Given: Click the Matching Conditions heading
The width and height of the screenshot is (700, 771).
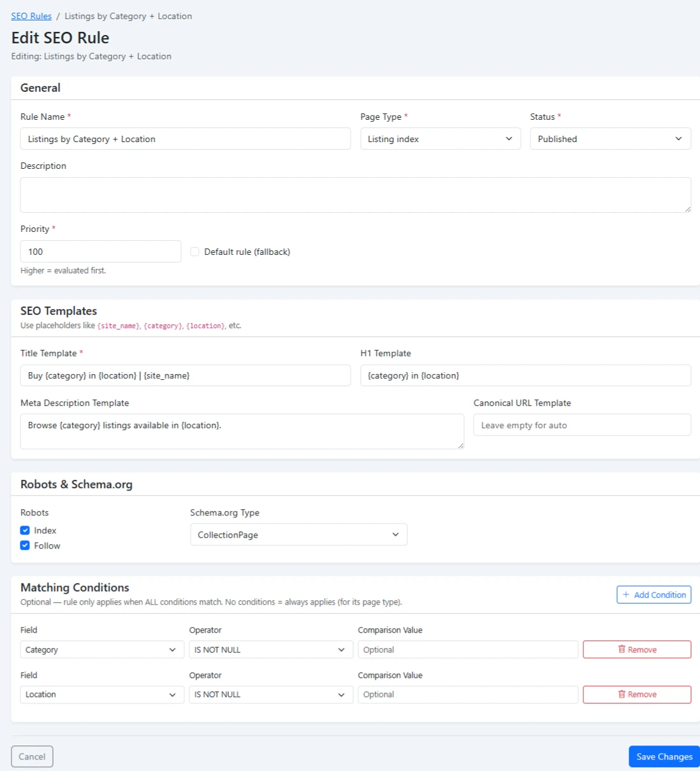Looking at the screenshot, I should click(75, 587).
